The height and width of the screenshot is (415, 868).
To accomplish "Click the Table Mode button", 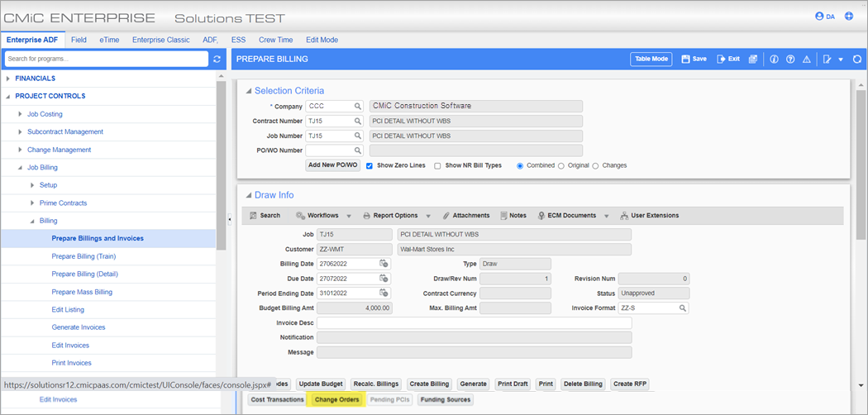I will pyautogui.click(x=651, y=60).
